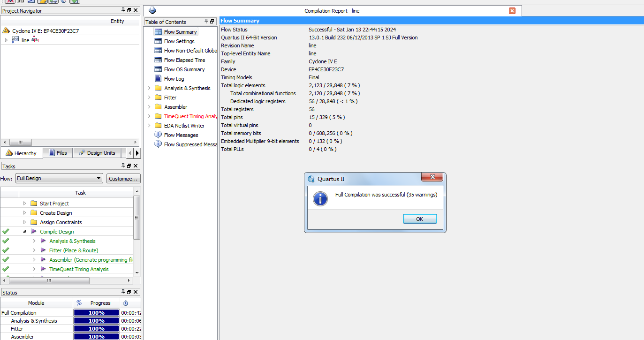Click the Start Project folder icon
This screenshot has height=340, width=644.
pyautogui.click(x=34, y=204)
